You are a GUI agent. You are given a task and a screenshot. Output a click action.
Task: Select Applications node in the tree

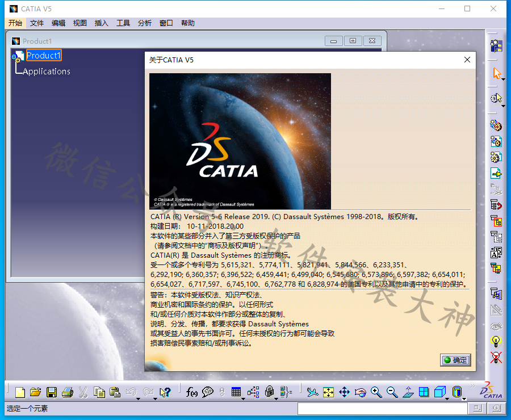point(47,72)
